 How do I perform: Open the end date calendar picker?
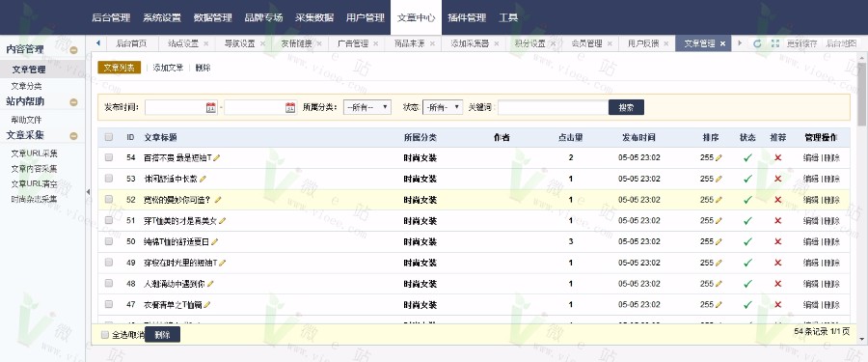click(290, 107)
